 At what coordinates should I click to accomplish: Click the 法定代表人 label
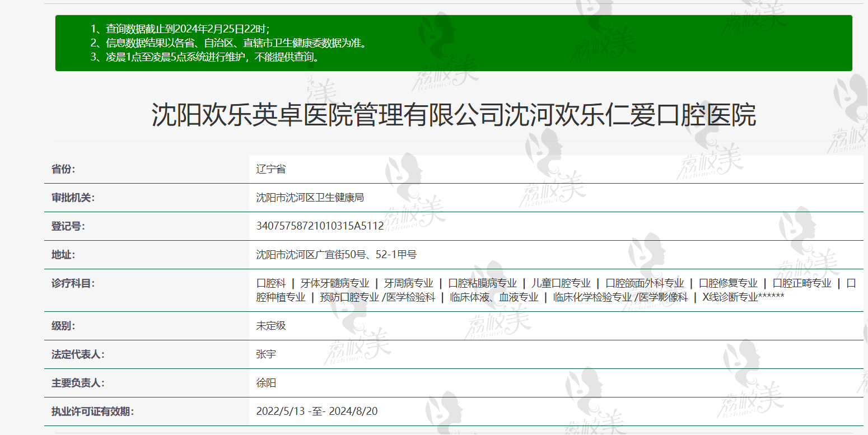coord(78,354)
